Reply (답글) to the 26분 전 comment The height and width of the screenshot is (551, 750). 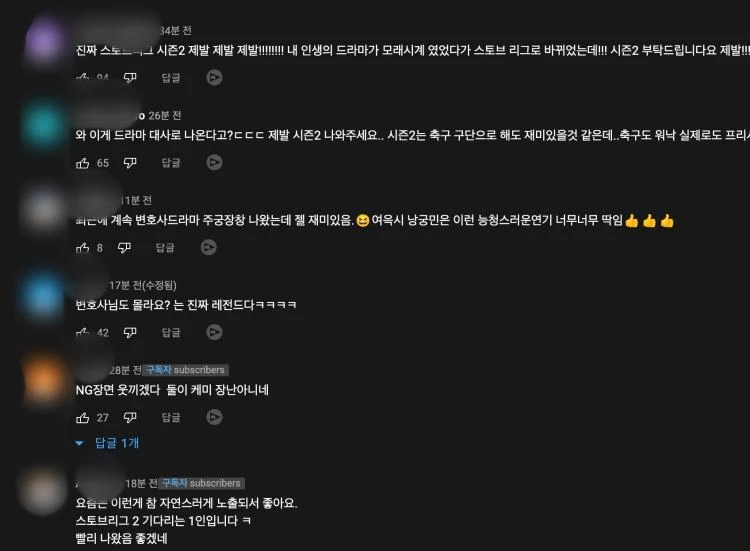pyautogui.click(x=171, y=163)
